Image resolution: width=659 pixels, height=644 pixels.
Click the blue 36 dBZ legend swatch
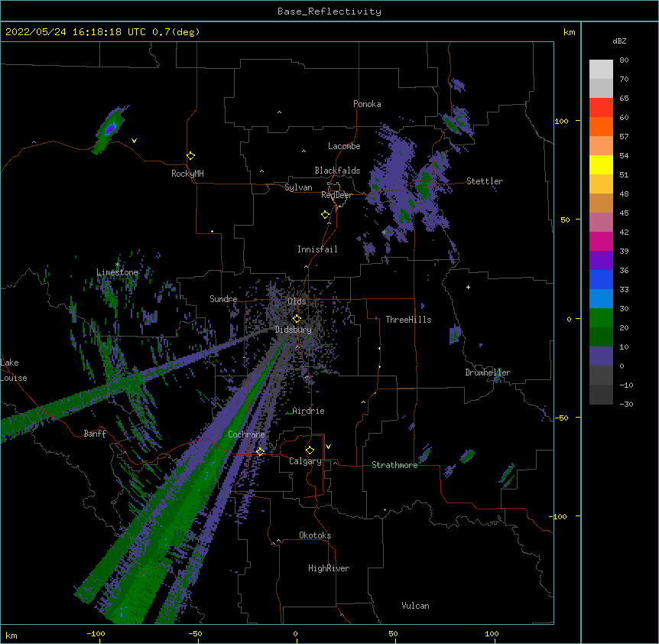[601, 279]
